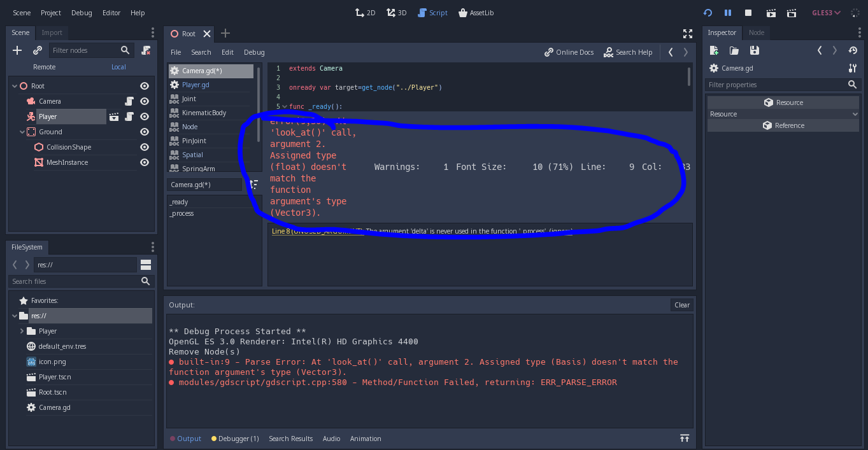Toggle distraction-free mode in the script editor

point(687,33)
